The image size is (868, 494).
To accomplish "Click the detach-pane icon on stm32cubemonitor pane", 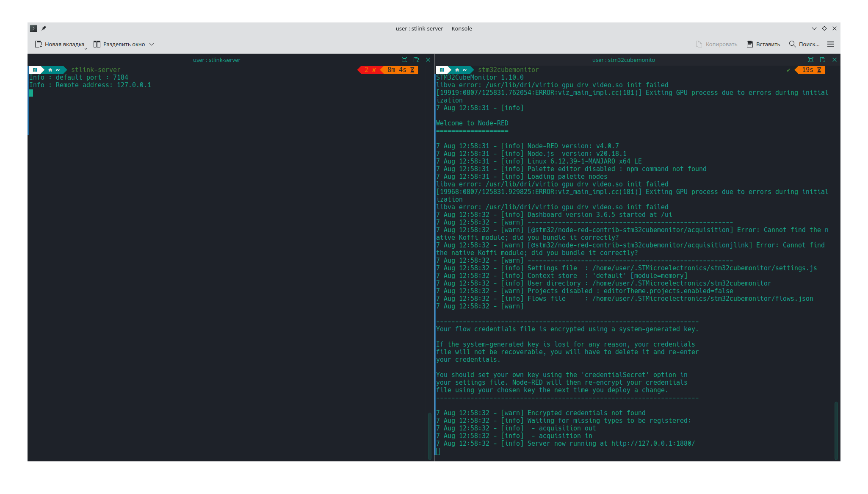I will [x=822, y=60].
